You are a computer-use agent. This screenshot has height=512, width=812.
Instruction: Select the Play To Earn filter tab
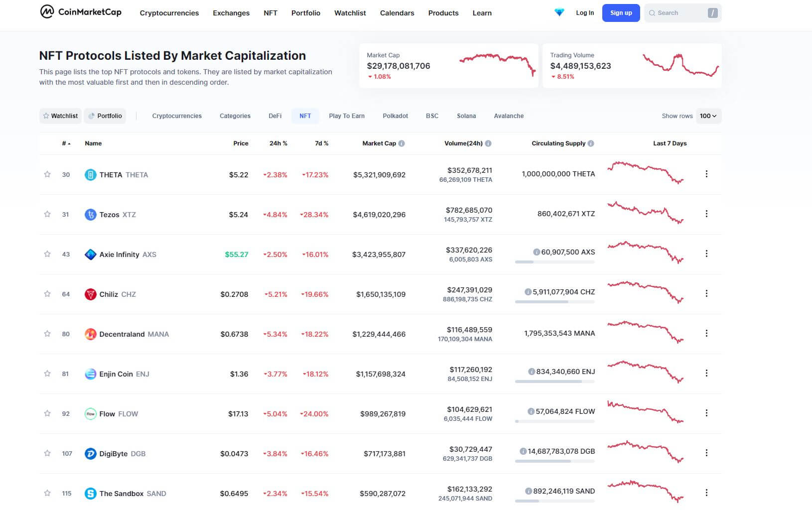click(x=347, y=116)
